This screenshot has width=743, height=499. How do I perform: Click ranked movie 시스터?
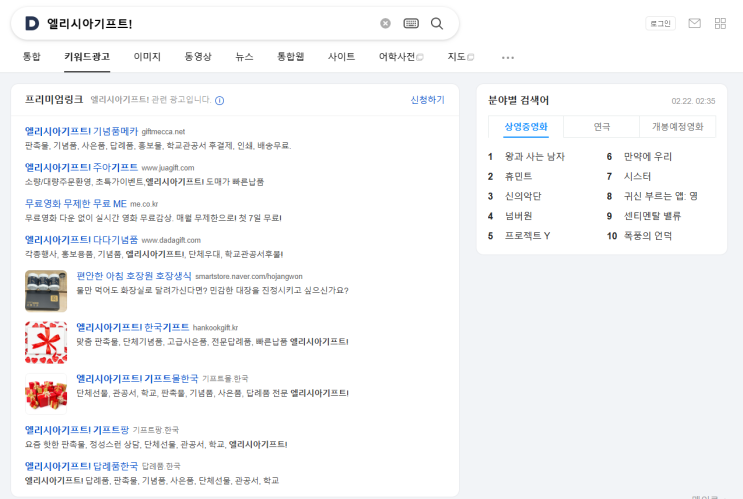coord(637,177)
